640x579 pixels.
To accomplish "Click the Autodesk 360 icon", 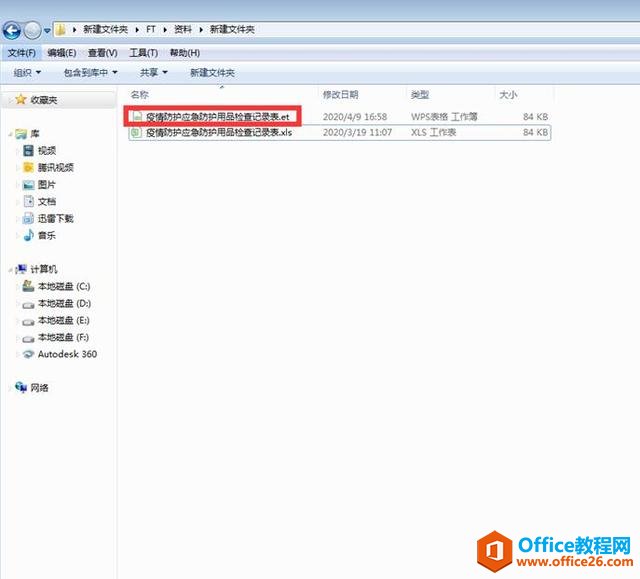I will pyautogui.click(x=28, y=354).
